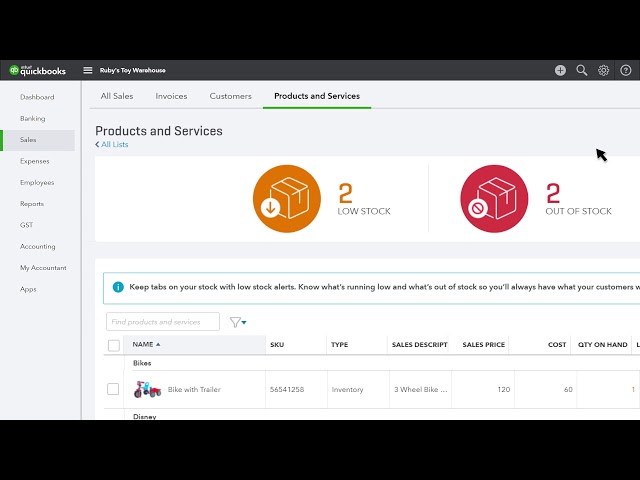Click the blue info icon in alert
The height and width of the screenshot is (480, 640).
118,287
